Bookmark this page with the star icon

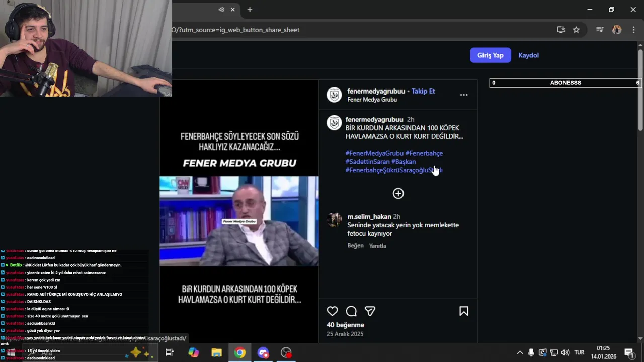pos(576,30)
